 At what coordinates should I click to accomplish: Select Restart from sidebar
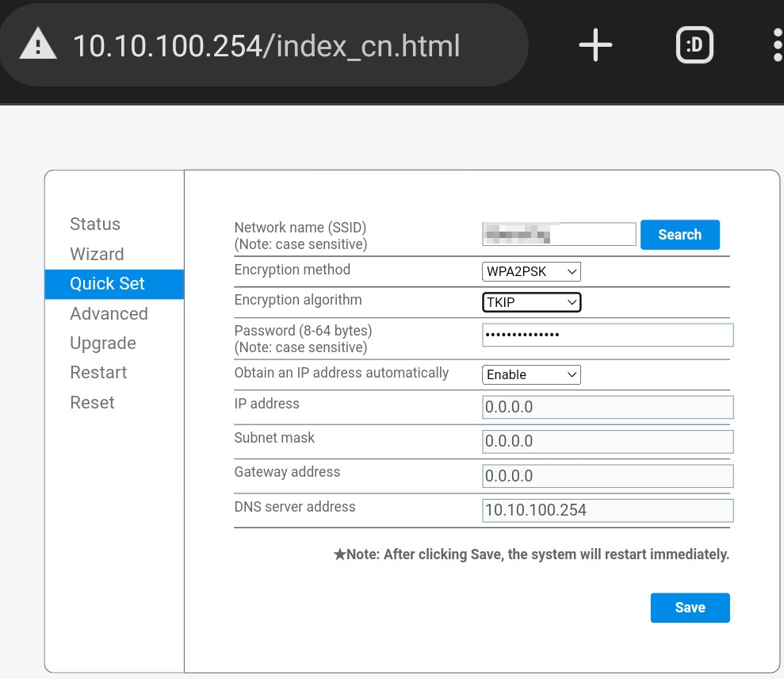(98, 372)
